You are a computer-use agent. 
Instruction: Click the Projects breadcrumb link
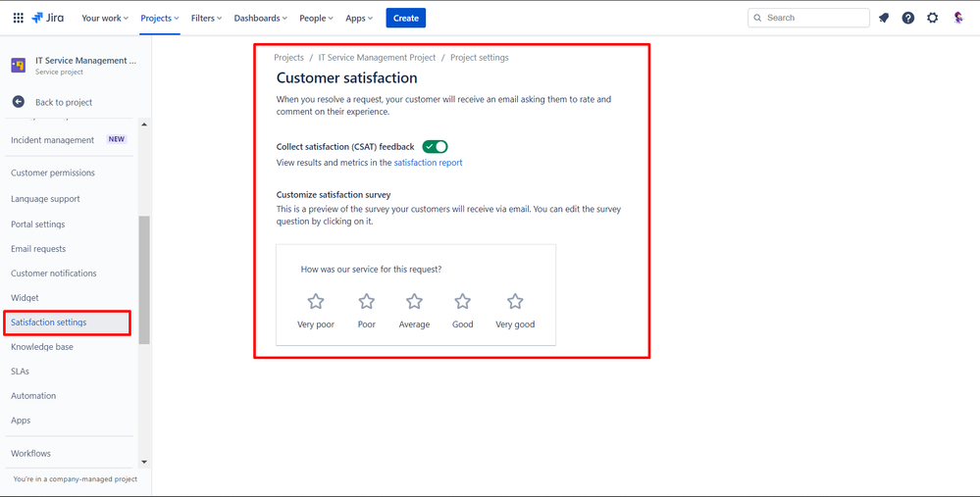(288, 58)
